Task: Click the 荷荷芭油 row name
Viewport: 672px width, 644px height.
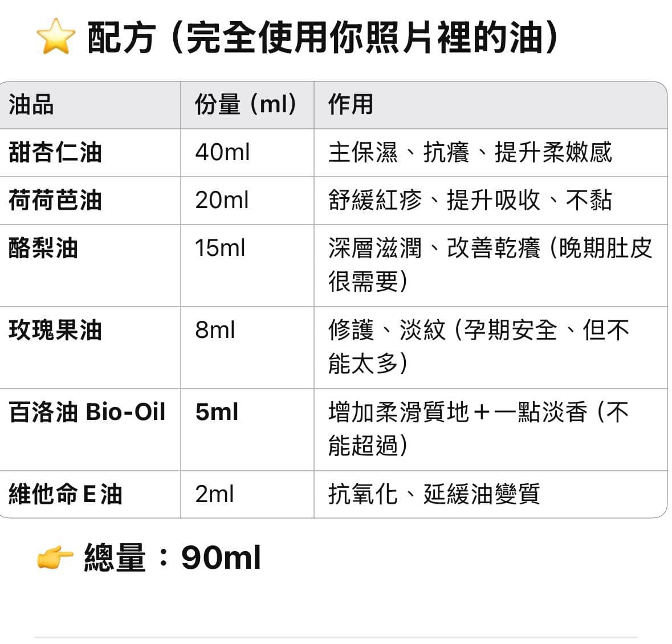Action: click(55, 200)
